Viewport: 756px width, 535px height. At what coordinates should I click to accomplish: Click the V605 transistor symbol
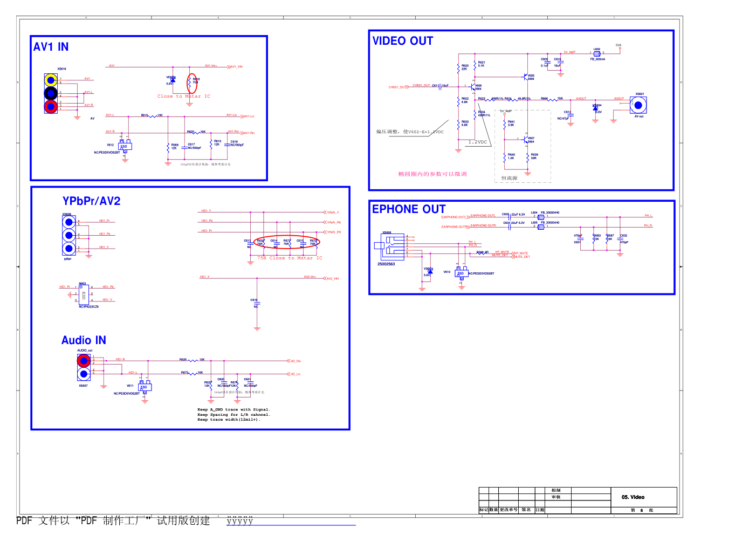526,77
